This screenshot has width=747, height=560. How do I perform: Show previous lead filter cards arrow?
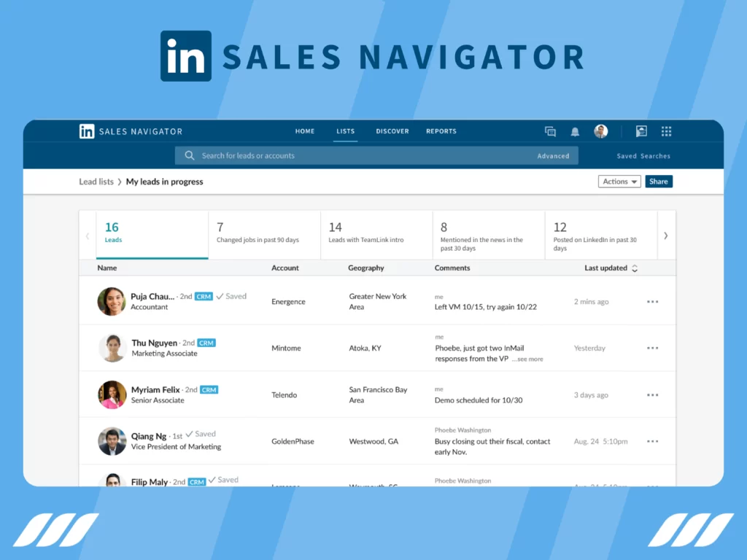point(88,236)
